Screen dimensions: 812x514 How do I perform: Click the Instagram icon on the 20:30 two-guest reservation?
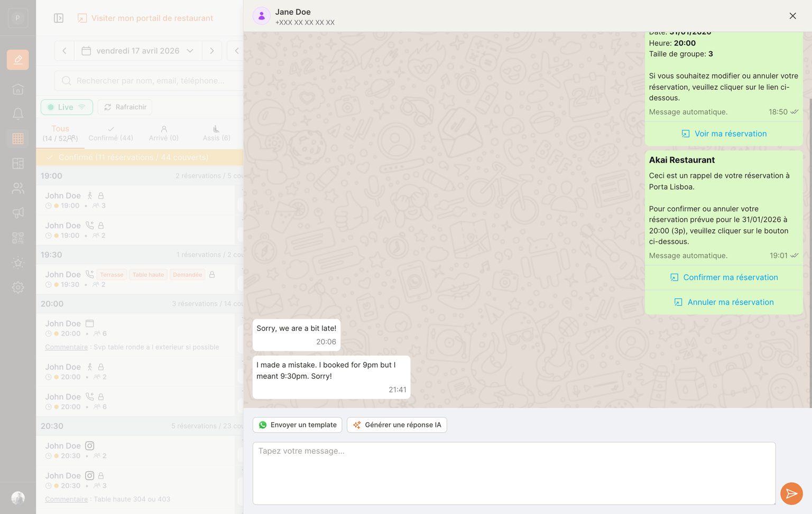pos(90,446)
